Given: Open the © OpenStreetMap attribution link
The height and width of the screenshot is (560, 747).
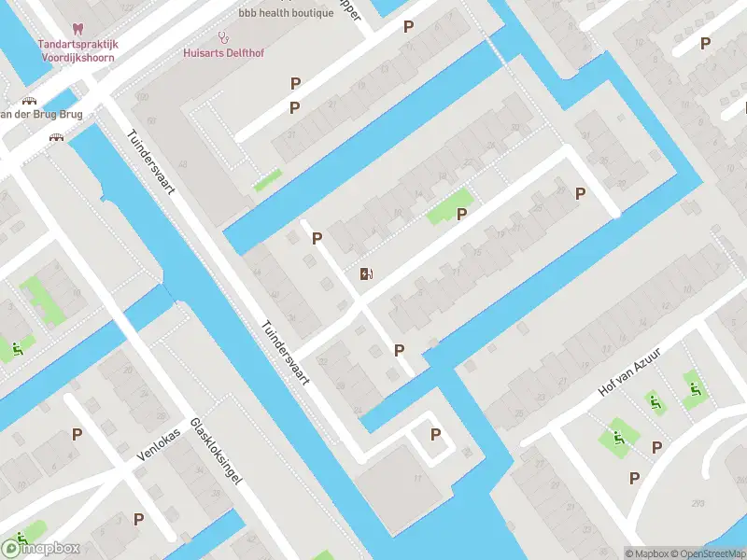Looking at the screenshot, I should [x=709, y=553].
